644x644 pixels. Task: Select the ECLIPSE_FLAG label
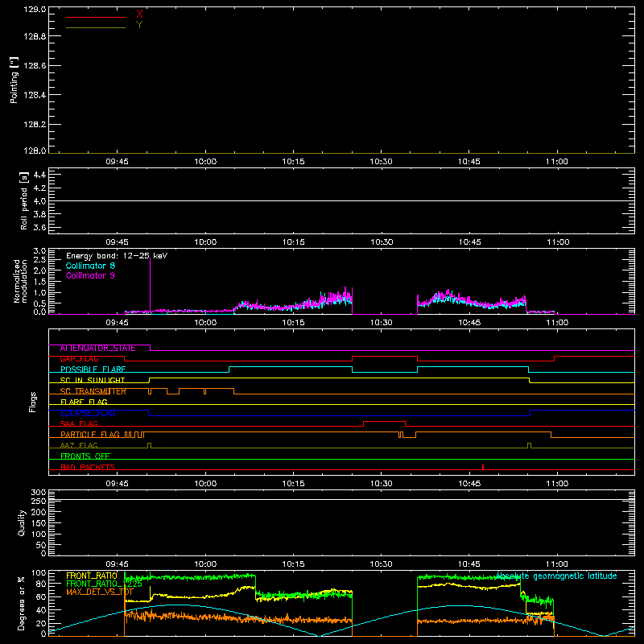[88, 413]
